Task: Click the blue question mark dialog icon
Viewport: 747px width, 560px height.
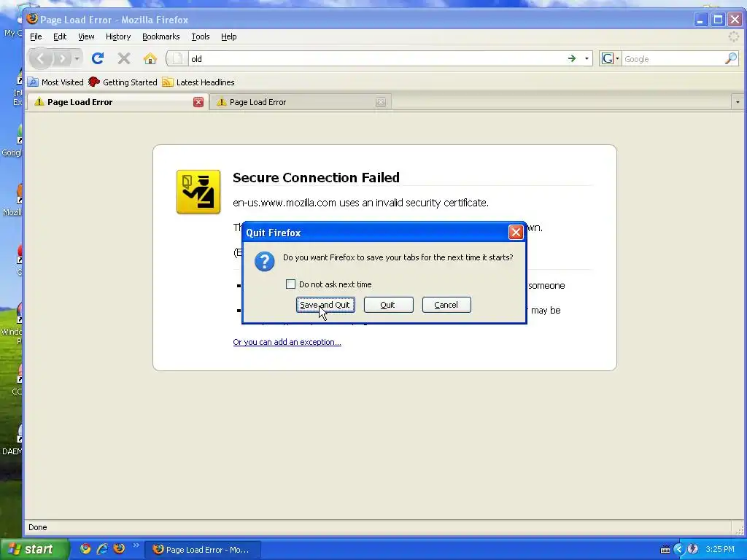Action: click(x=264, y=262)
